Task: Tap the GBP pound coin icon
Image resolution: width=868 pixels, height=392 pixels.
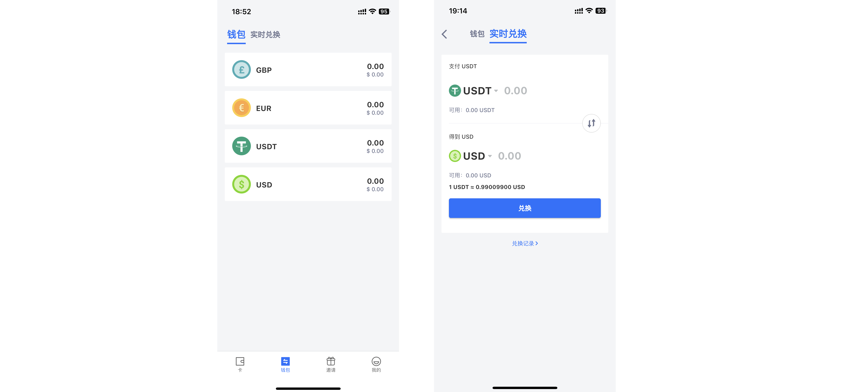Action: [242, 69]
